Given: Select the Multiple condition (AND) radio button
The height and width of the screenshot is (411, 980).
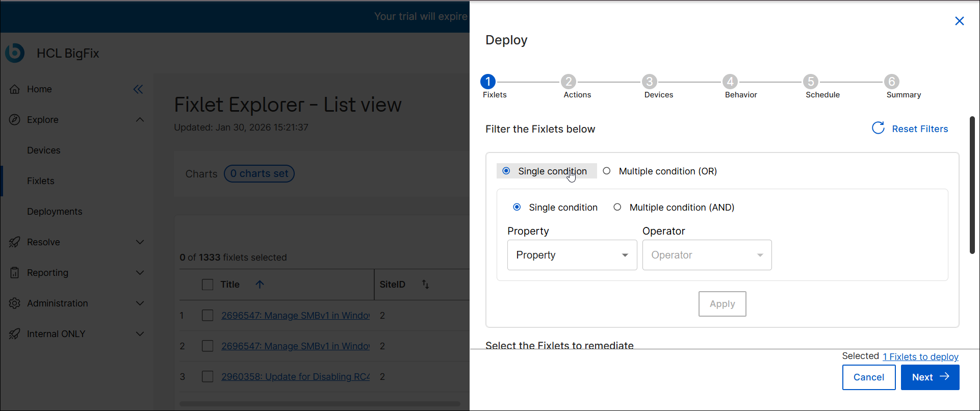Looking at the screenshot, I should click(x=617, y=208).
